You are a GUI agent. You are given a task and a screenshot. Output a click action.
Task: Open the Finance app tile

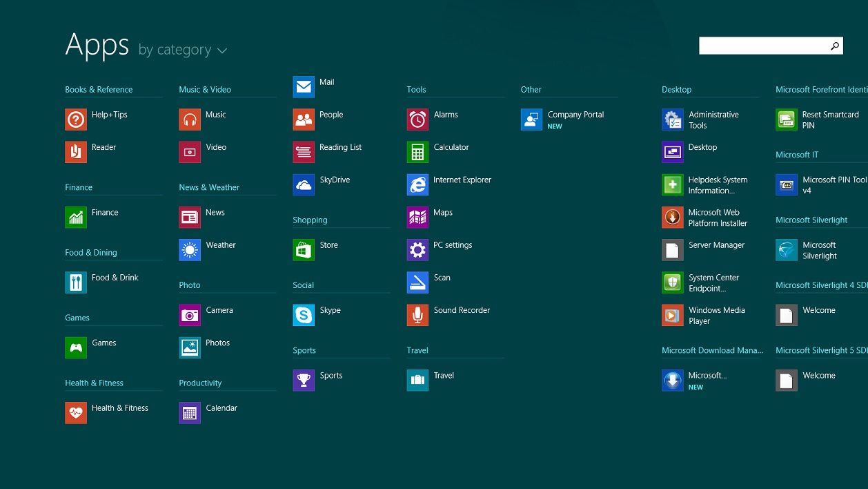pyautogui.click(x=76, y=217)
